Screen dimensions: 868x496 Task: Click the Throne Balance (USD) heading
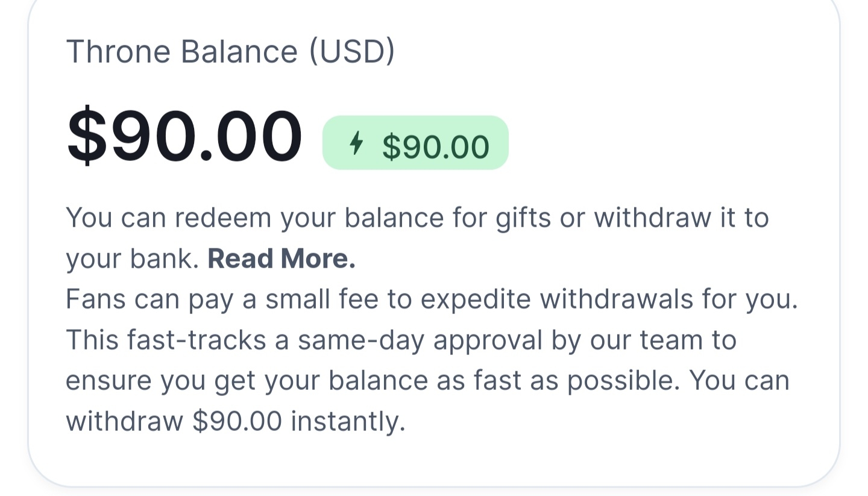click(230, 51)
